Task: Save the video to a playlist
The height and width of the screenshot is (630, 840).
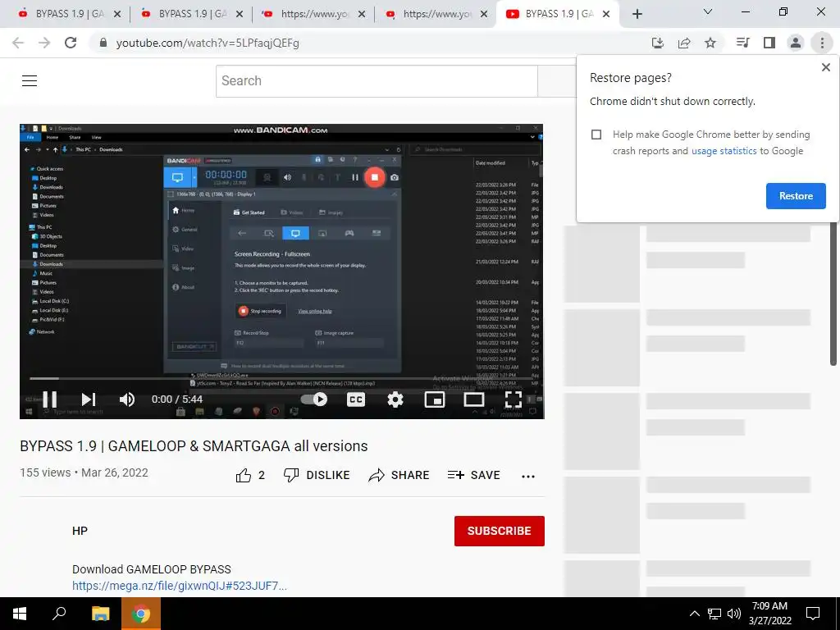Action: pyautogui.click(x=473, y=475)
